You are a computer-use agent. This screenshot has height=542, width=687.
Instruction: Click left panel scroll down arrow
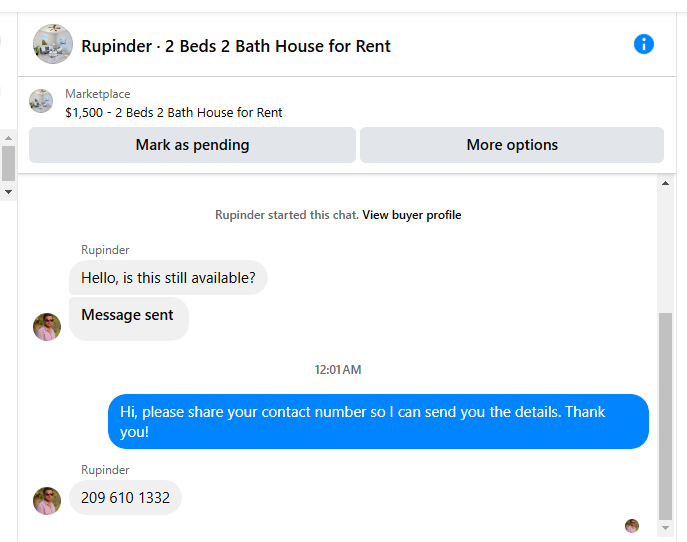pos(8,192)
